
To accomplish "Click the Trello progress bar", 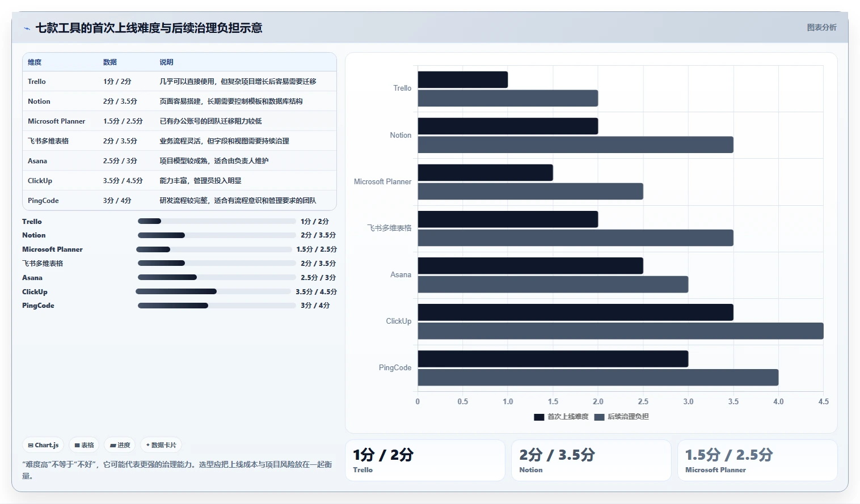I will click(217, 221).
